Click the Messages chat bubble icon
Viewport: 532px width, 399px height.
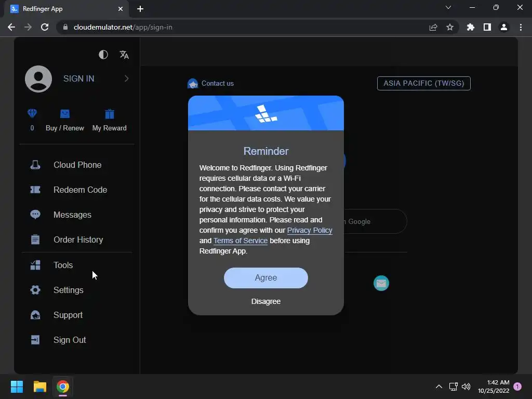click(35, 215)
